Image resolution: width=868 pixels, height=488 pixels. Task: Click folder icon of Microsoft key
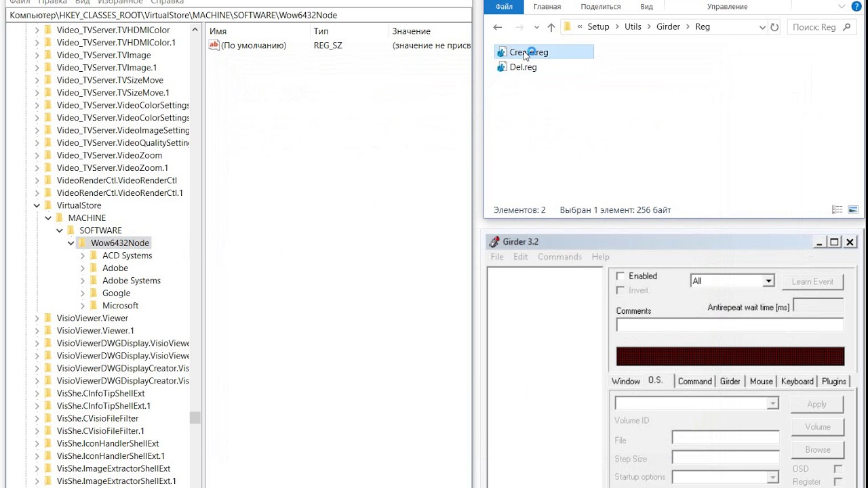[94, 306]
